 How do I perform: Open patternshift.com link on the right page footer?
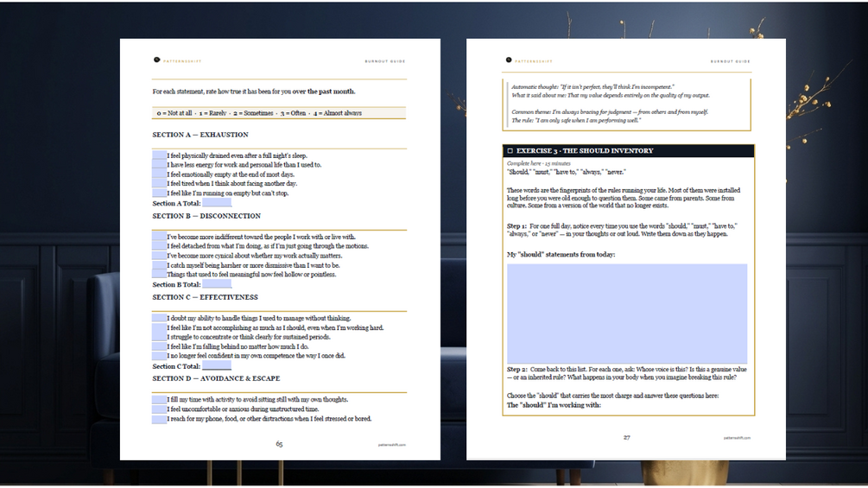[x=737, y=438]
